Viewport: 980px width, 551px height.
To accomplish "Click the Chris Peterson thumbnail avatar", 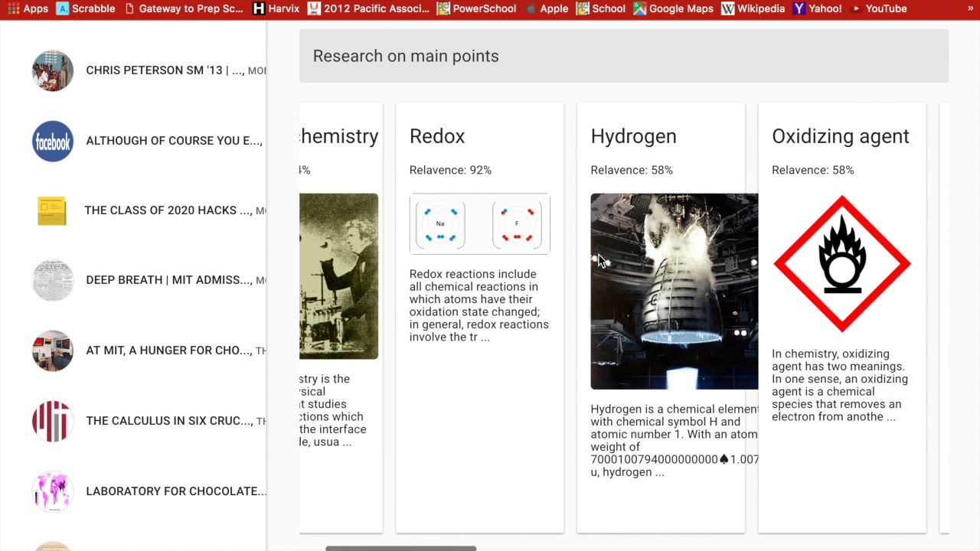I will pyautogui.click(x=53, y=70).
